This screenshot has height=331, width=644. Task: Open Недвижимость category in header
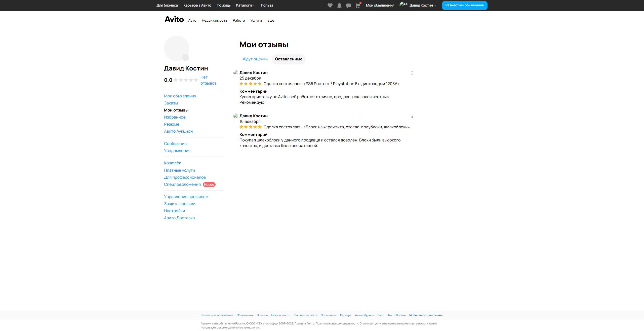tap(214, 20)
